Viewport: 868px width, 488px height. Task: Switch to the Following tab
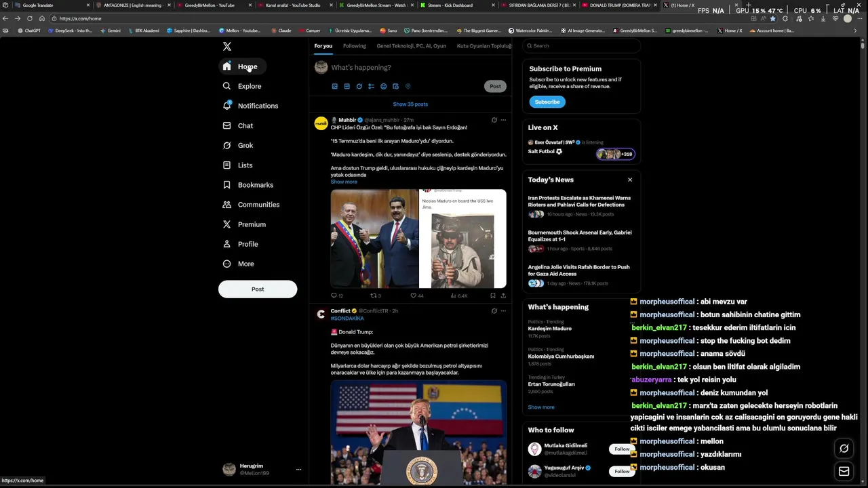354,45
